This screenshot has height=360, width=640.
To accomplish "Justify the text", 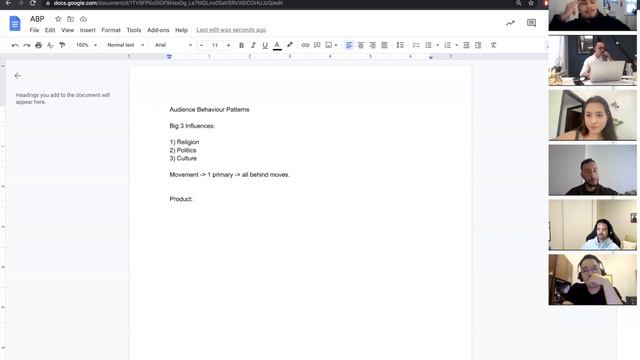I will [x=384, y=45].
